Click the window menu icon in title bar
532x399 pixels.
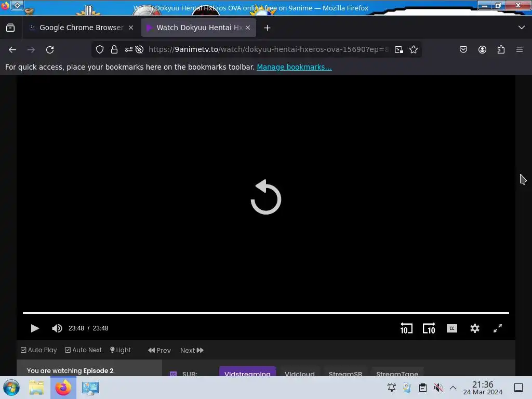(x=5, y=5)
